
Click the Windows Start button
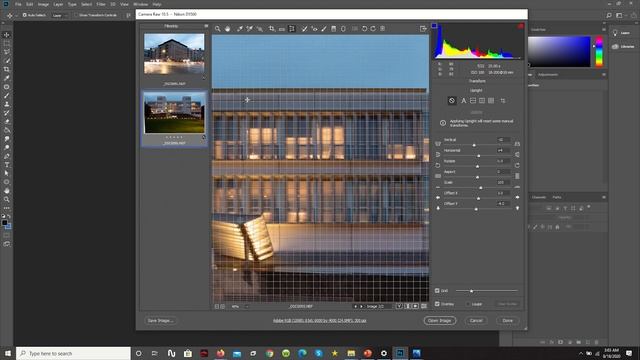point(7,353)
